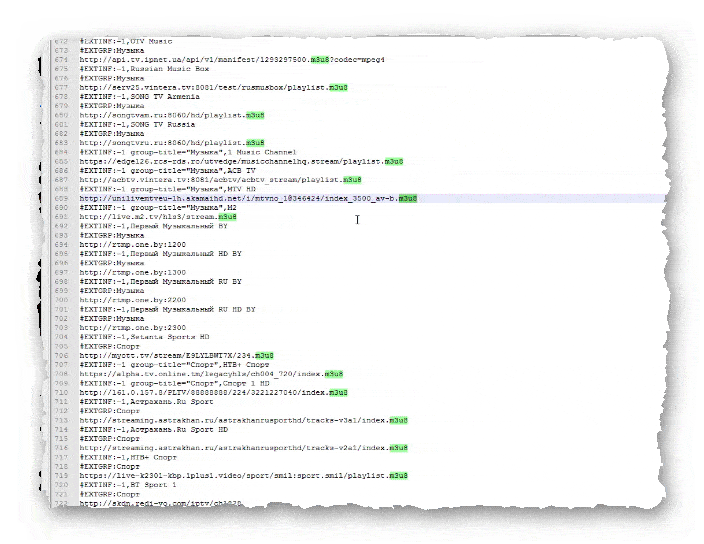Select the 161.0.157.8 PLTV index URL
704x544 pixels.
213,392
